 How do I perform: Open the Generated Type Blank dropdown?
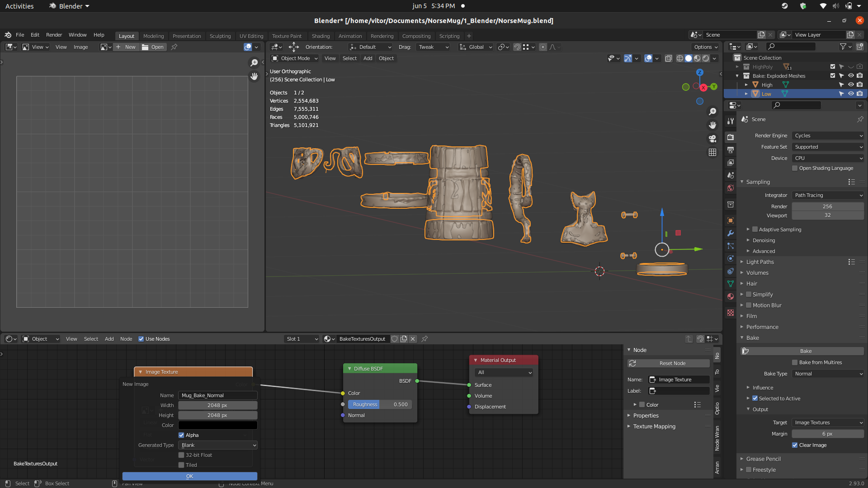coord(218,445)
